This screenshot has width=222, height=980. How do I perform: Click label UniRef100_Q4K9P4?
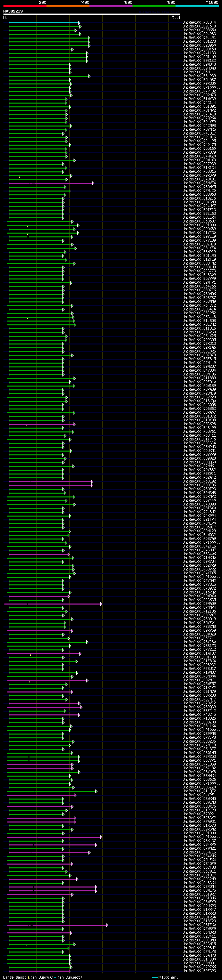tap(199, 516)
